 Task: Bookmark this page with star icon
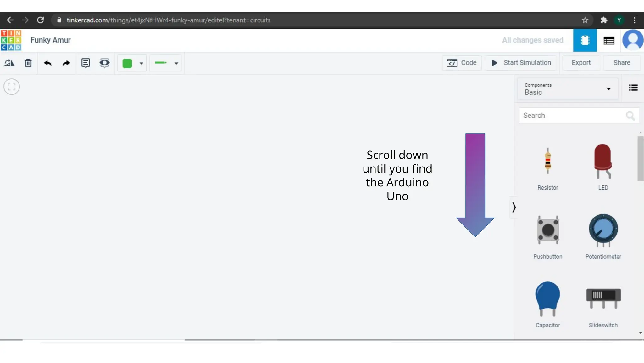point(585,20)
